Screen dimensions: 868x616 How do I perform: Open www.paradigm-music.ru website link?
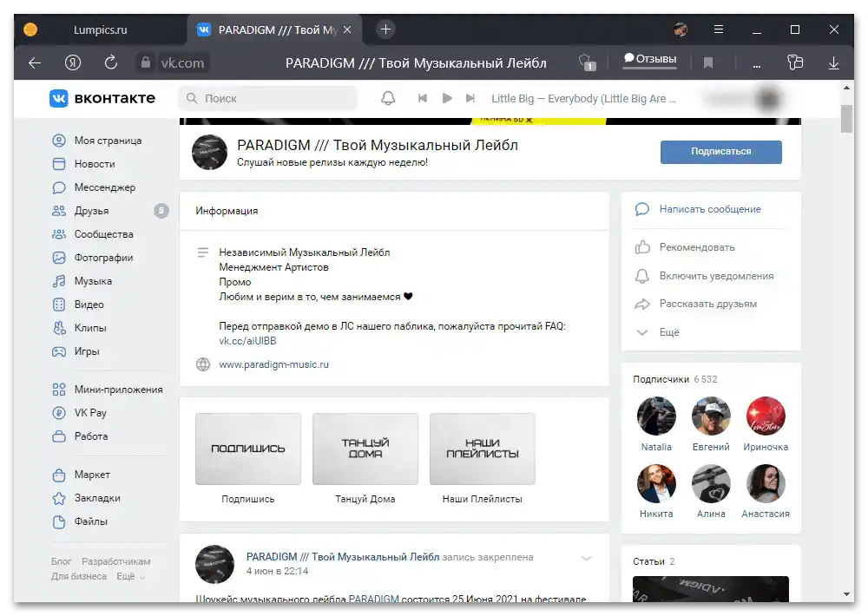tap(273, 364)
